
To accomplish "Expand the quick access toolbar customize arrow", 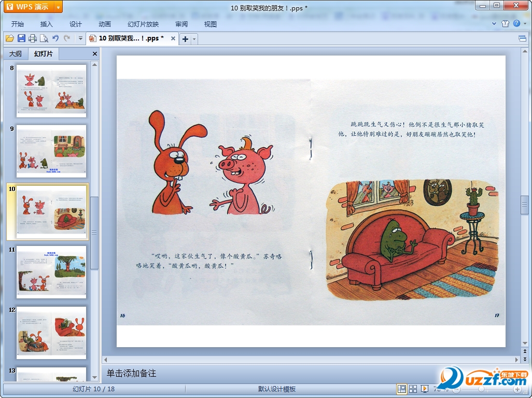I will (80, 38).
